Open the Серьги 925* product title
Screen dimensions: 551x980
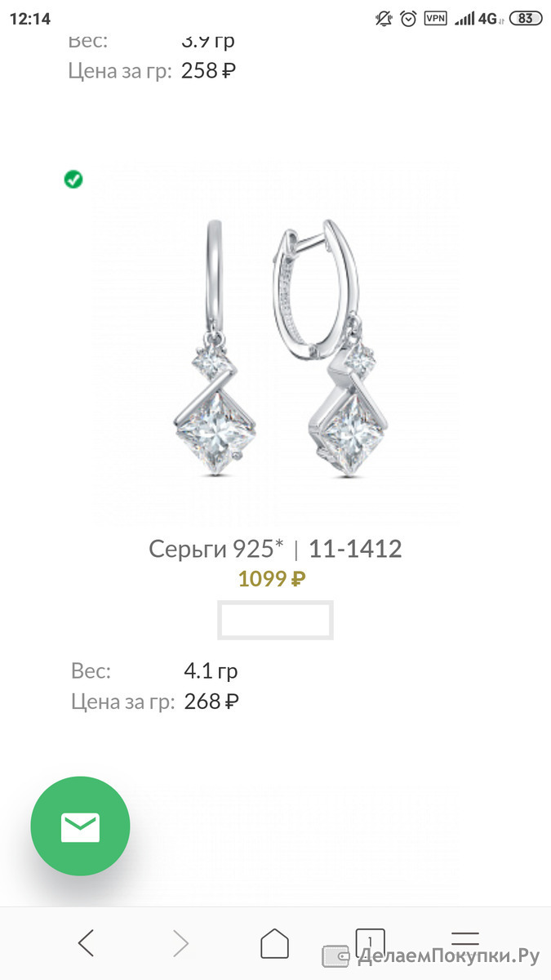[216, 549]
